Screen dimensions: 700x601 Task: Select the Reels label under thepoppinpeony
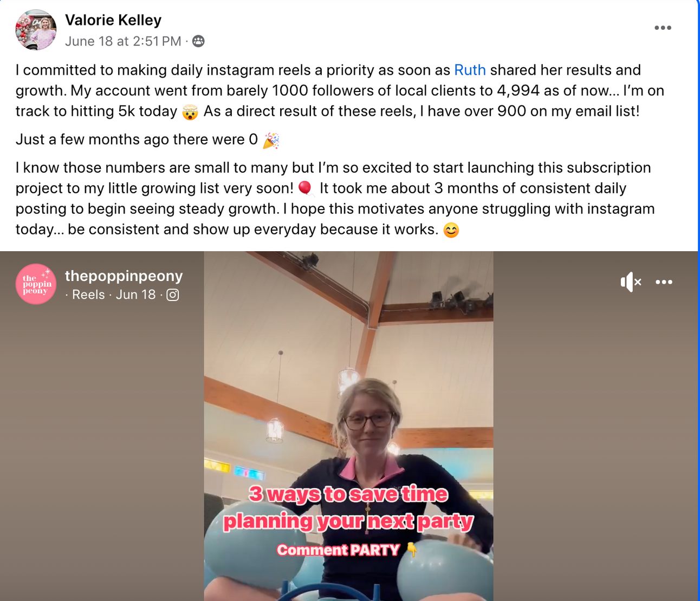pos(88,295)
